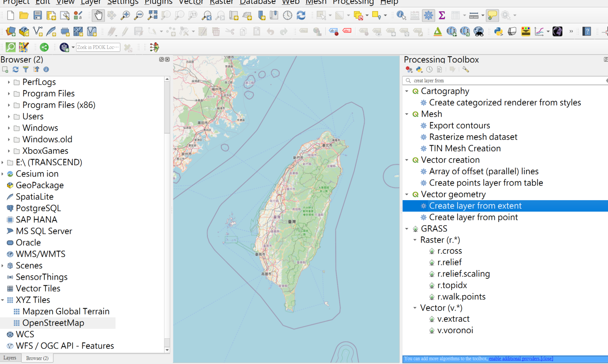Open the Python console icon

[x=498, y=31]
